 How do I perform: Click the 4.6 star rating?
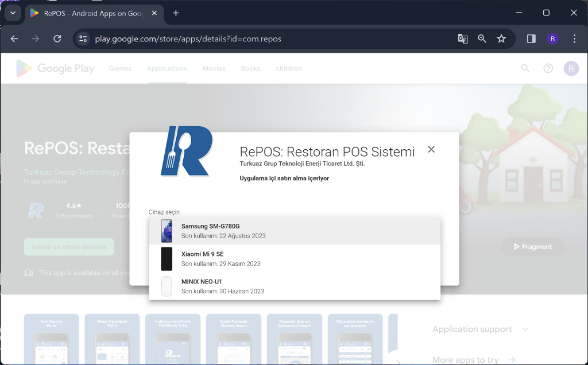coord(73,205)
